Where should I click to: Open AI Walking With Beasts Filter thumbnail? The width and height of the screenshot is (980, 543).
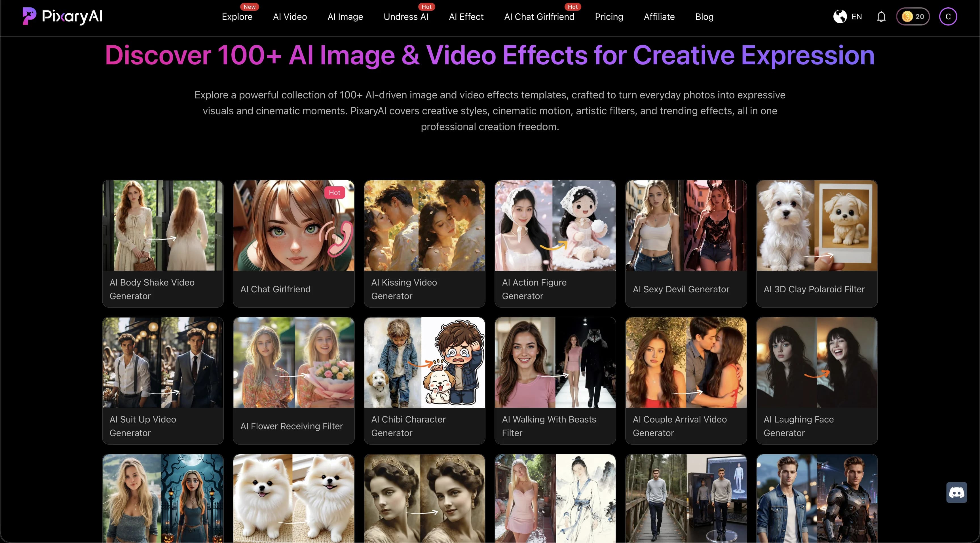555,362
